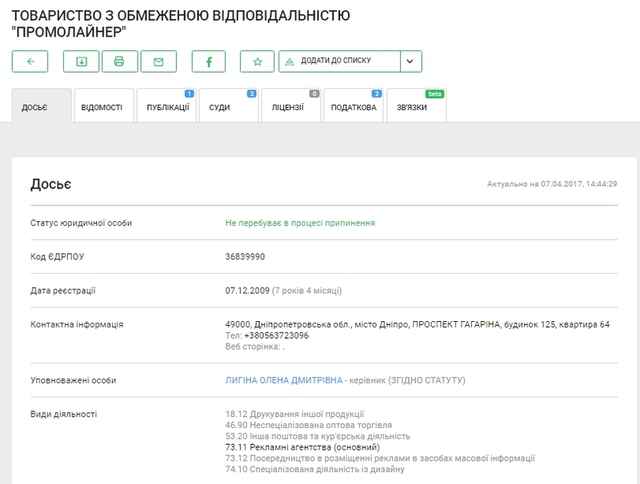The image size is (640, 484).
Task: Click the download/save icon button
Action: click(81, 61)
